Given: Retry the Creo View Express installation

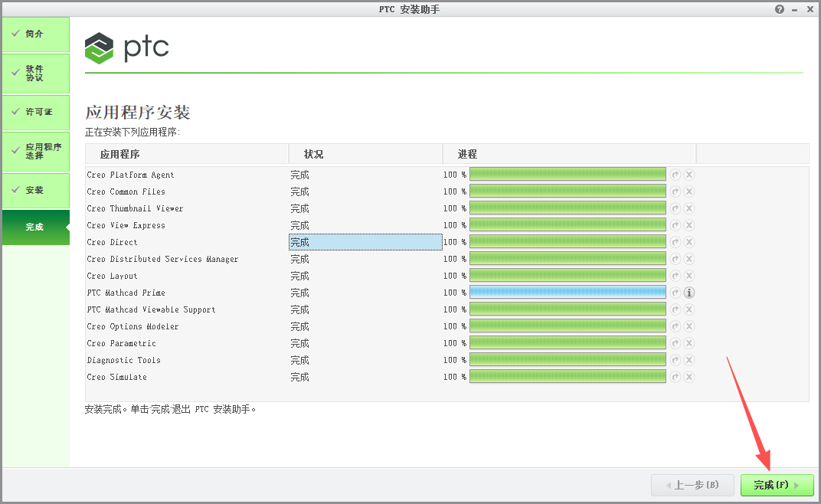Looking at the screenshot, I should point(675,224).
